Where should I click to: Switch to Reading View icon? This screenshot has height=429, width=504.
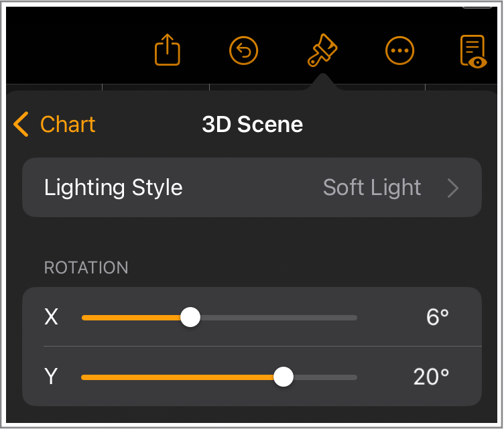tap(473, 51)
